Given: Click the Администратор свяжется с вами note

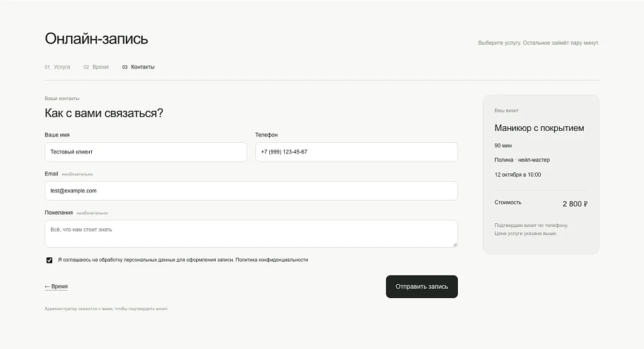Looking at the screenshot, I should click(106, 309).
